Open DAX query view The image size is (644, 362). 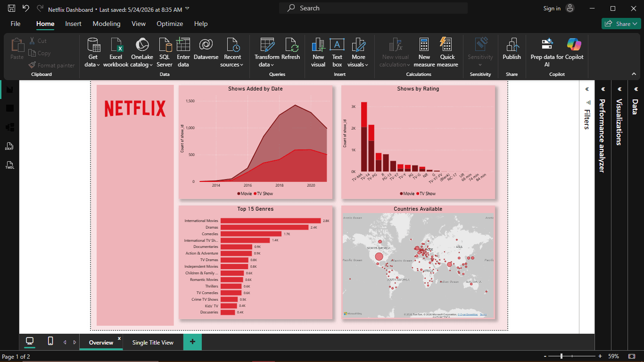click(x=10, y=146)
